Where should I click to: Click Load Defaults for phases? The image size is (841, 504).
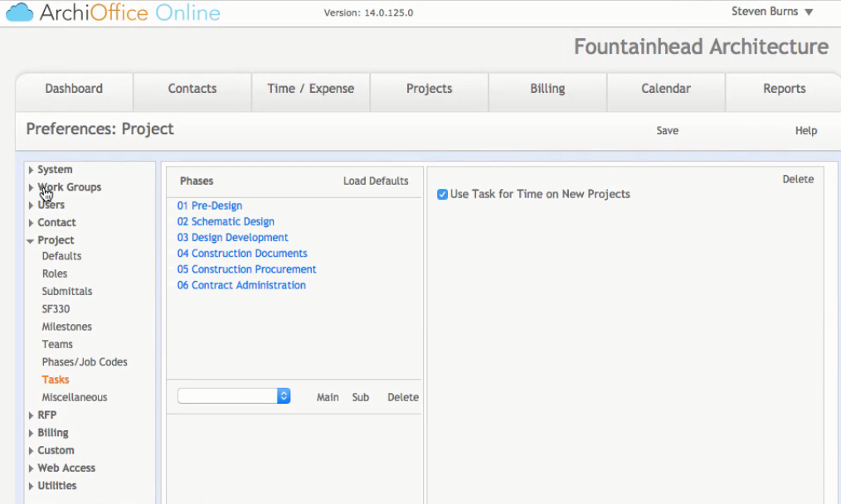coord(376,181)
